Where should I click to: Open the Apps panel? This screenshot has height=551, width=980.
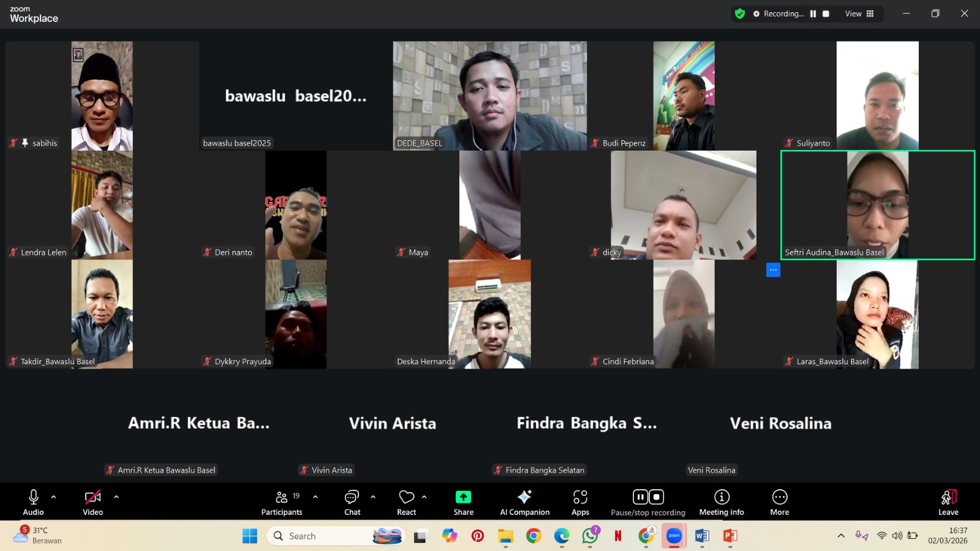[580, 502]
